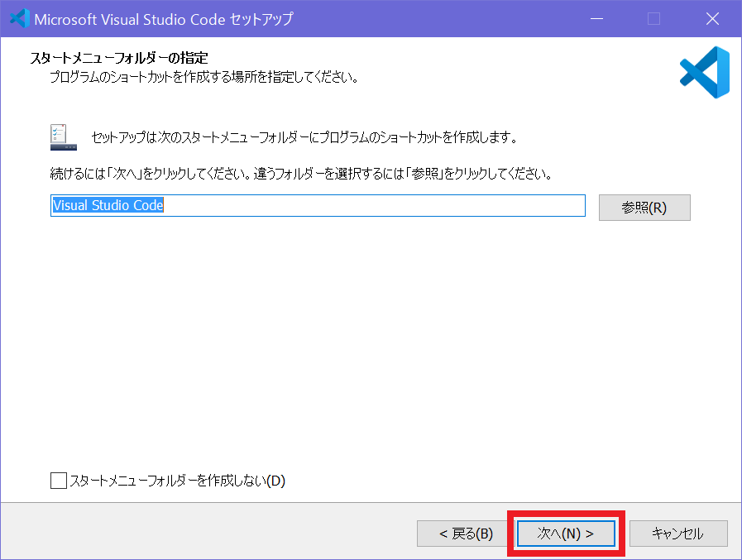Click the heading スタートメニューフォルダーの指定

[x=118, y=59]
